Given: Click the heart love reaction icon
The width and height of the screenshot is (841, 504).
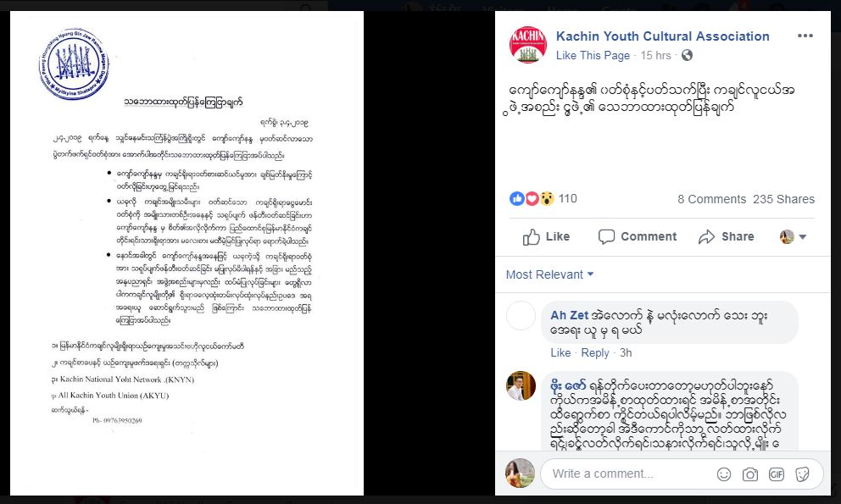Looking at the screenshot, I should pos(532,199).
